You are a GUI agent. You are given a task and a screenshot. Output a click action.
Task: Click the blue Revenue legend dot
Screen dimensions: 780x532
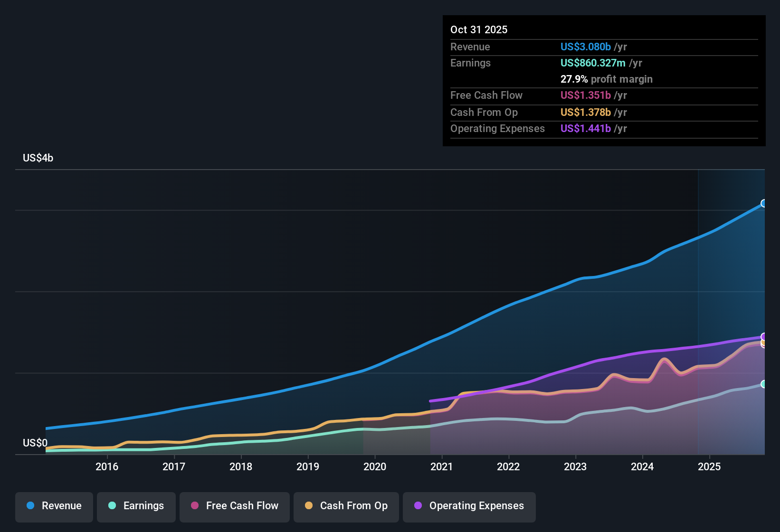click(x=30, y=506)
